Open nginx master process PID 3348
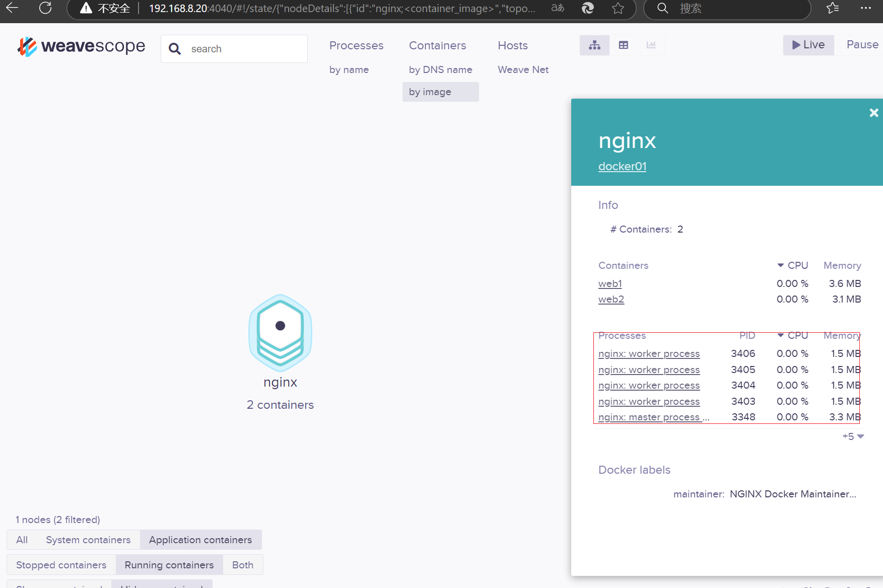Screen dimensions: 883x588 (x=654, y=417)
